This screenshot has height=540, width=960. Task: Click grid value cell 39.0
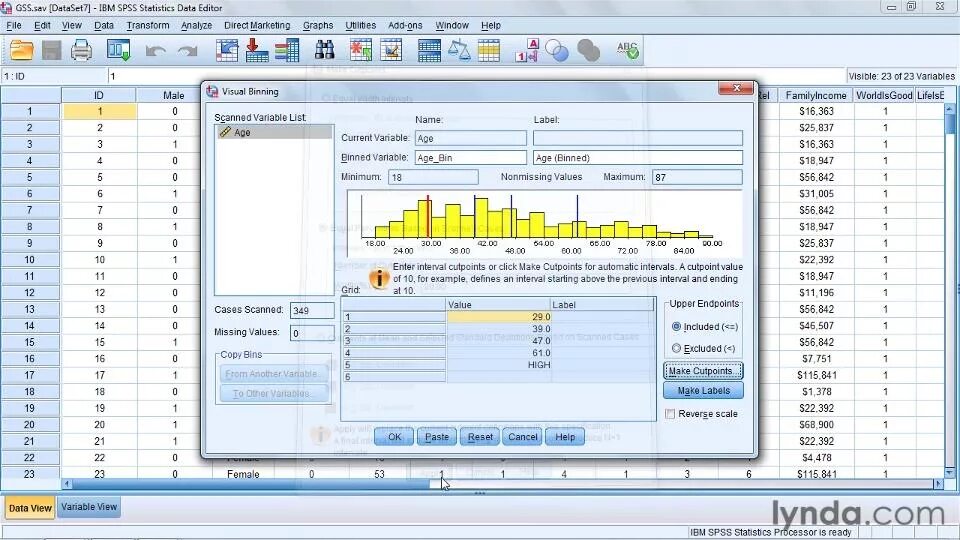(499, 329)
